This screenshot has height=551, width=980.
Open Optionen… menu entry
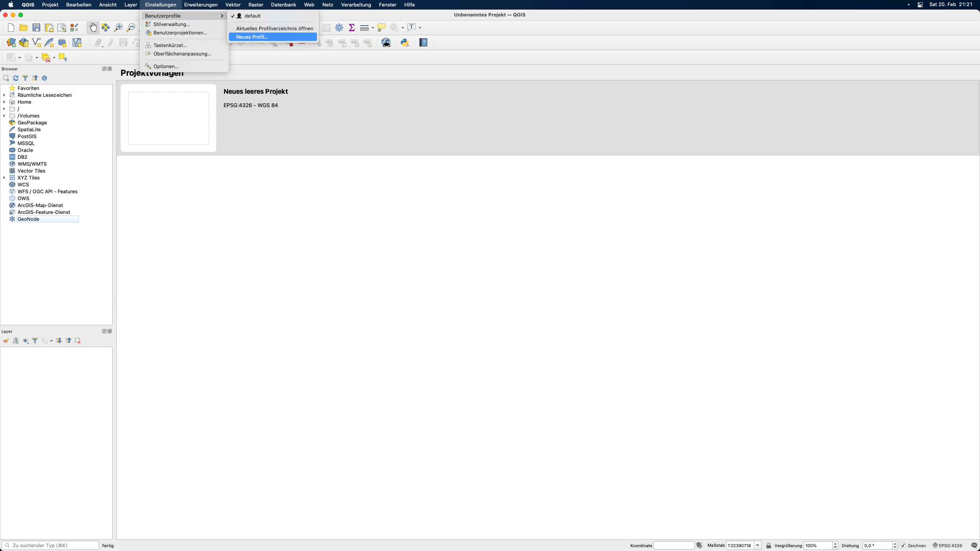point(184,66)
